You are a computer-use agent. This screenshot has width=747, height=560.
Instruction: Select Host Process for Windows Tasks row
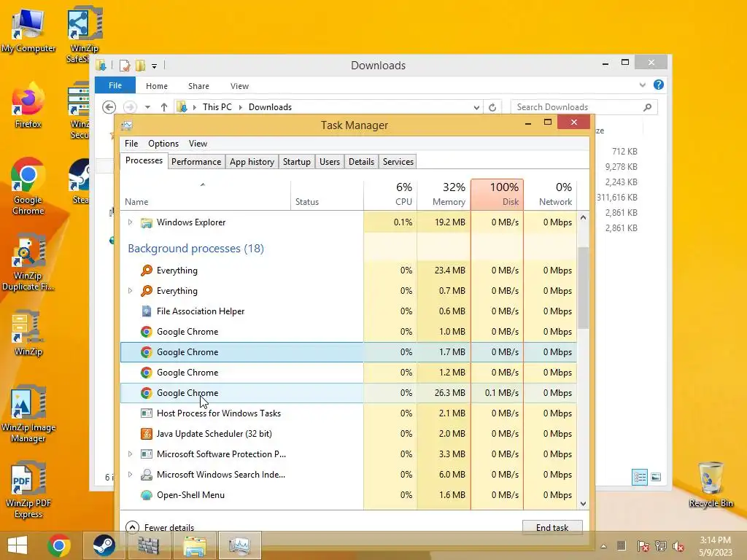click(x=348, y=413)
